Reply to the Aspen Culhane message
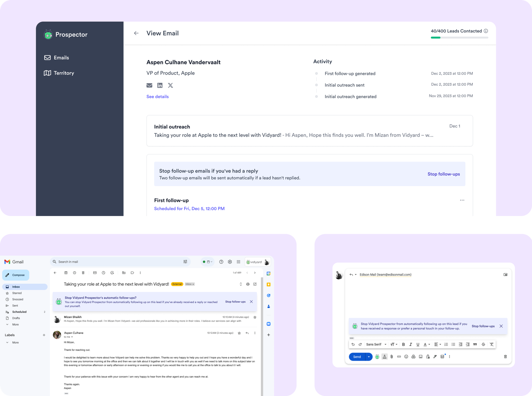Viewport: 532px width, 396px height. 247,333
